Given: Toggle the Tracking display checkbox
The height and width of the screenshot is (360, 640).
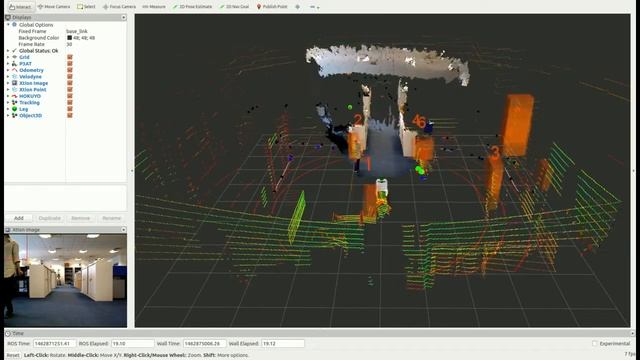Looking at the screenshot, I should pyautogui.click(x=70, y=102).
